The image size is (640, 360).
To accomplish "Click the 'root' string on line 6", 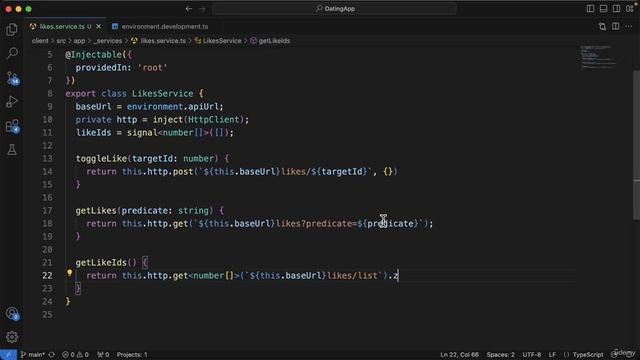I will [x=152, y=68].
